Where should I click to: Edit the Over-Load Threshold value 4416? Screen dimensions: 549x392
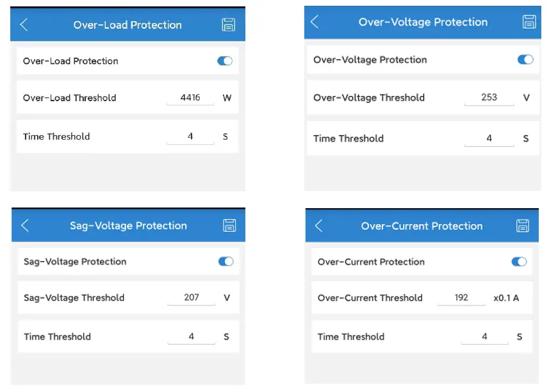(190, 98)
